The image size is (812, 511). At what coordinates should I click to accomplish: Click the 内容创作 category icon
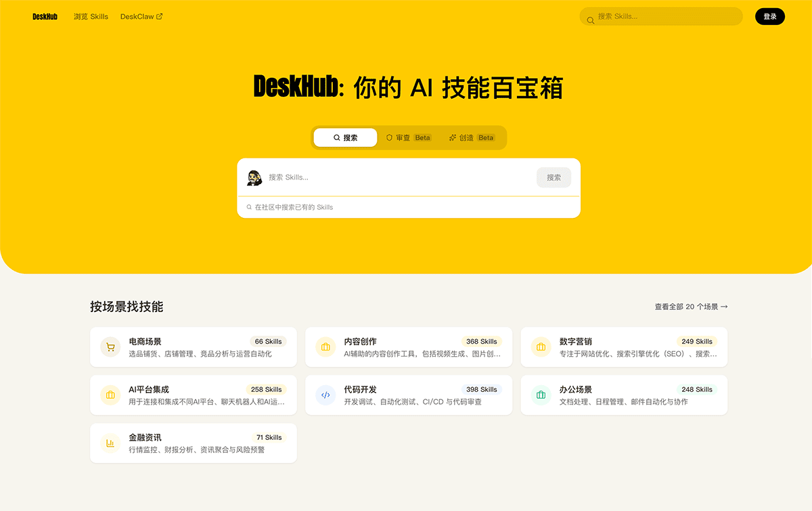click(325, 347)
